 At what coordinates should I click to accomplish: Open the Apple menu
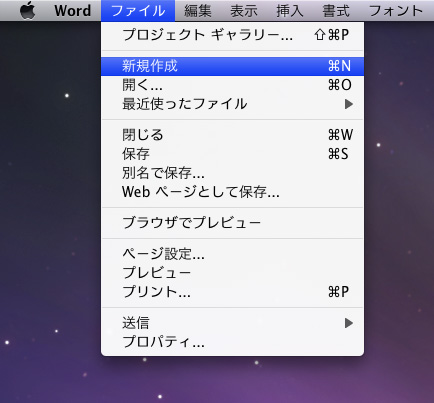pyautogui.click(x=27, y=10)
